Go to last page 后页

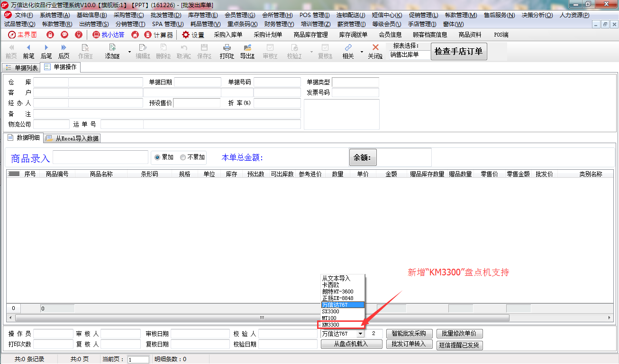(x=64, y=51)
